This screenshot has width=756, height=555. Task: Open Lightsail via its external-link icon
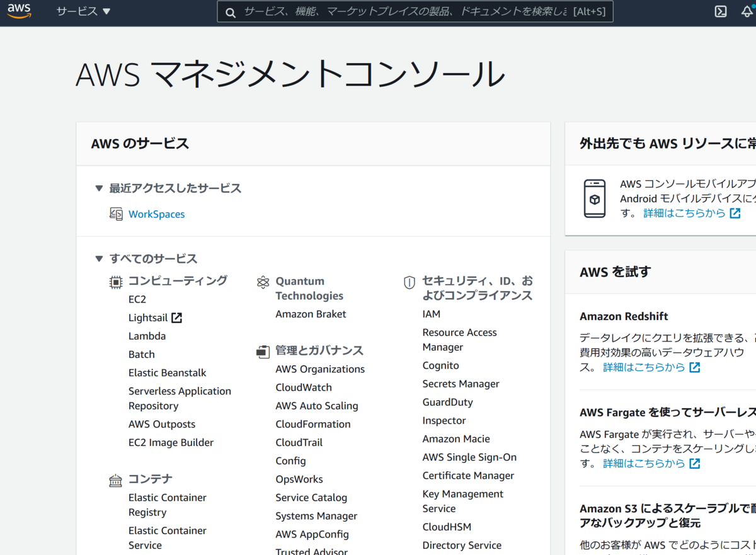click(178, 318)
